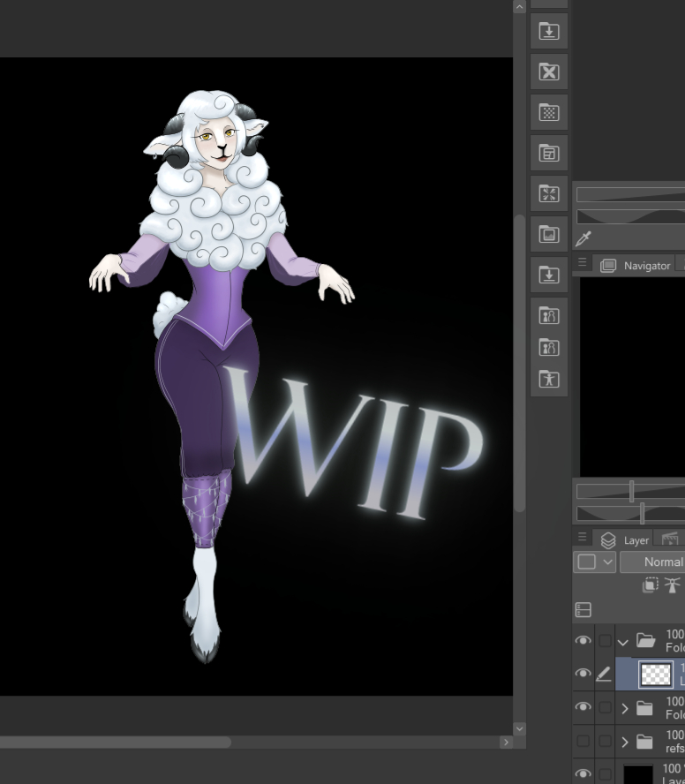Switch to the Navigator tab
Image resolution: width=685 pixels, height=784 pixels.
(637, 265)
